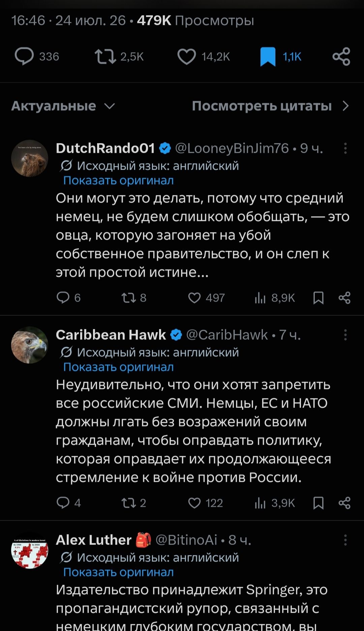Expand the Актуальные sort dropdown
Image resolution: width=364 pixels, height=631 pixels.
coord(63,106)
